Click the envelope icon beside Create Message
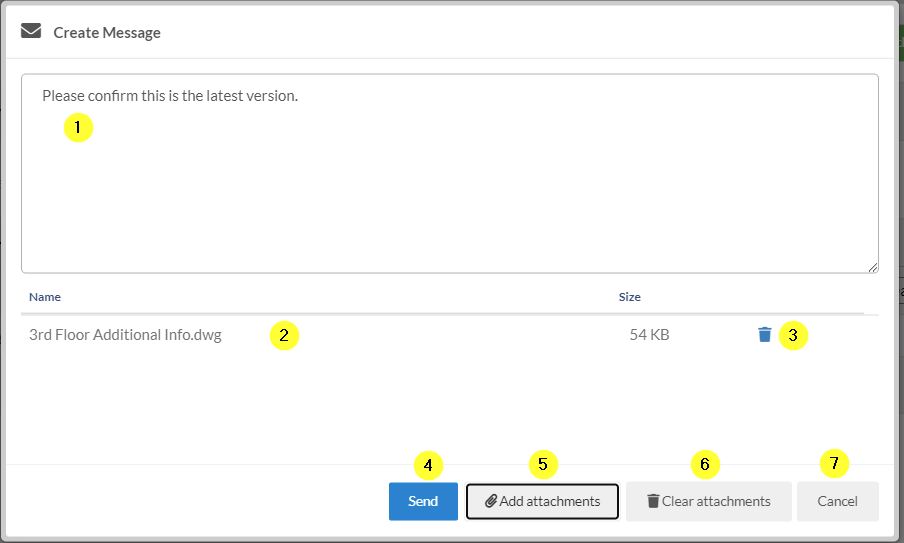Image resolution: width=904 pixels, height=543 pixels. click(31, 31)
